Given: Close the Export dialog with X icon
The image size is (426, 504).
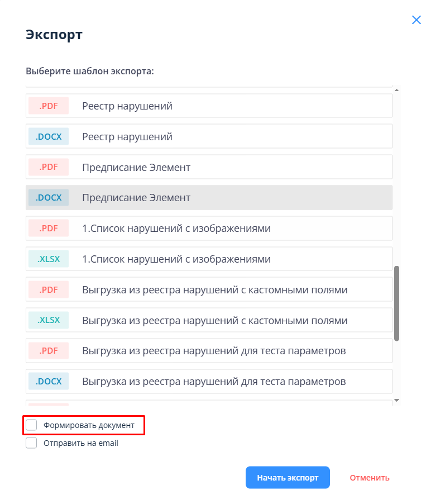Looking at the screenshot, I should (416, 20).
